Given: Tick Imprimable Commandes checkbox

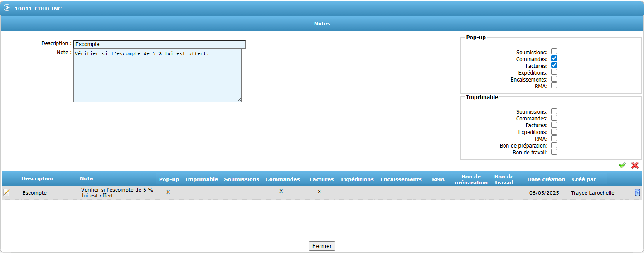Looking at the screenshot, I should [554, 118].
